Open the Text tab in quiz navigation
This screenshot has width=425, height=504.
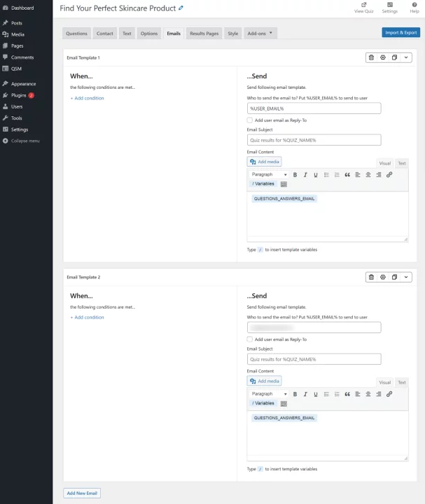(x=127, y=34)
